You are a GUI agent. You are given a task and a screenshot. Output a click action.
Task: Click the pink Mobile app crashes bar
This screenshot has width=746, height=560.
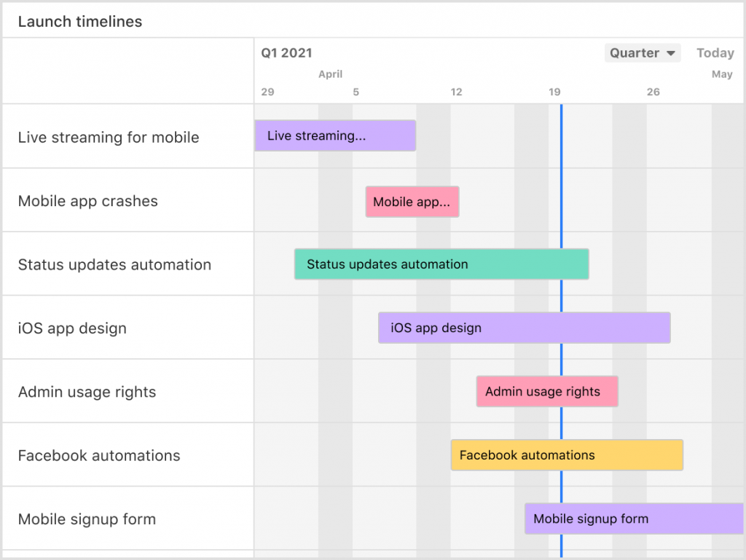click(412, 202)
